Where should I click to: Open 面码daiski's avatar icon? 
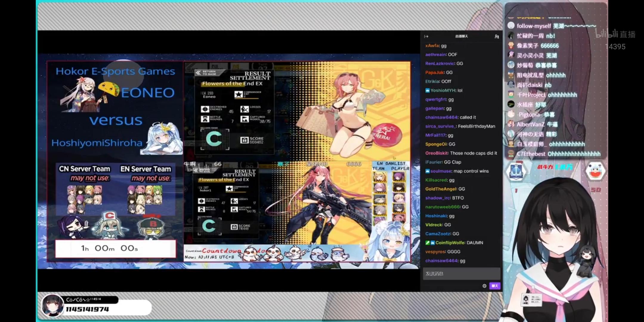pos(511,85)
